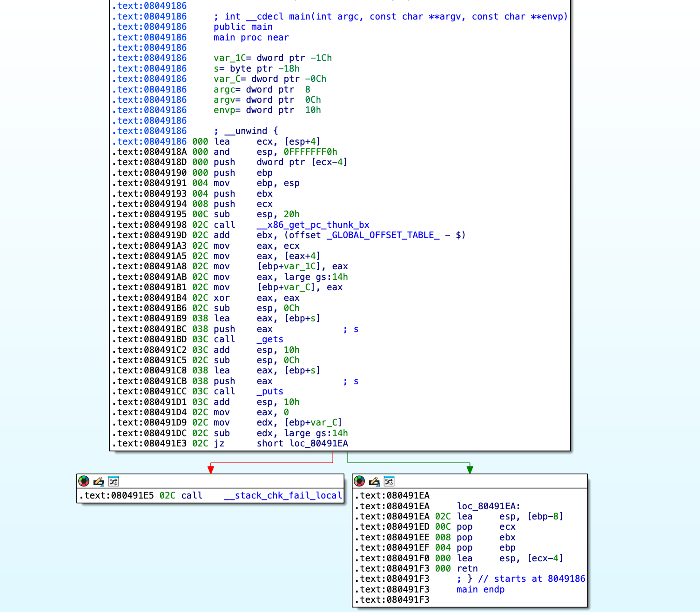Click 'mov [ebp+var_C], eax' instruction
700x612 pixels.
click(x=278, y=287)
